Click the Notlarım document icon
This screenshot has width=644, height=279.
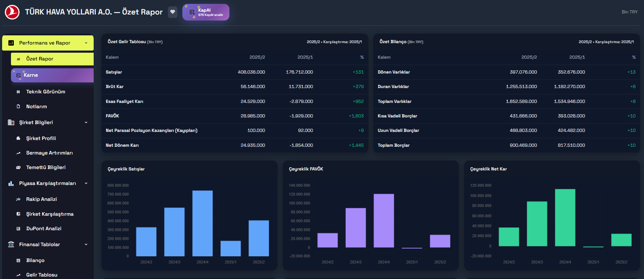coord(18,106)
